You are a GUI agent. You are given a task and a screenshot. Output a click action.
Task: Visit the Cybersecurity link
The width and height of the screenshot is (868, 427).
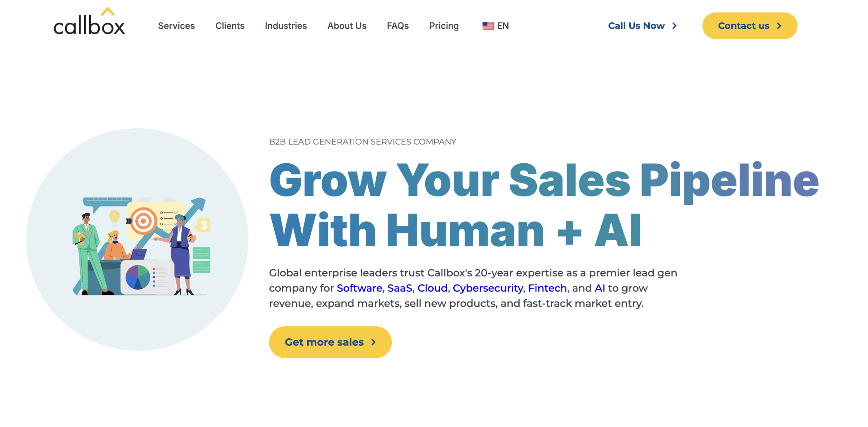[487, 288]
